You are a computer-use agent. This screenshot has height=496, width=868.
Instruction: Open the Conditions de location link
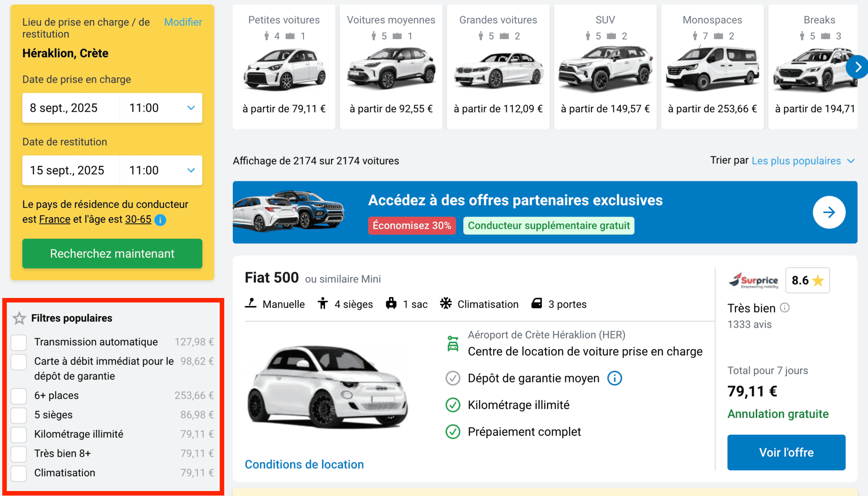pos(304,464)
